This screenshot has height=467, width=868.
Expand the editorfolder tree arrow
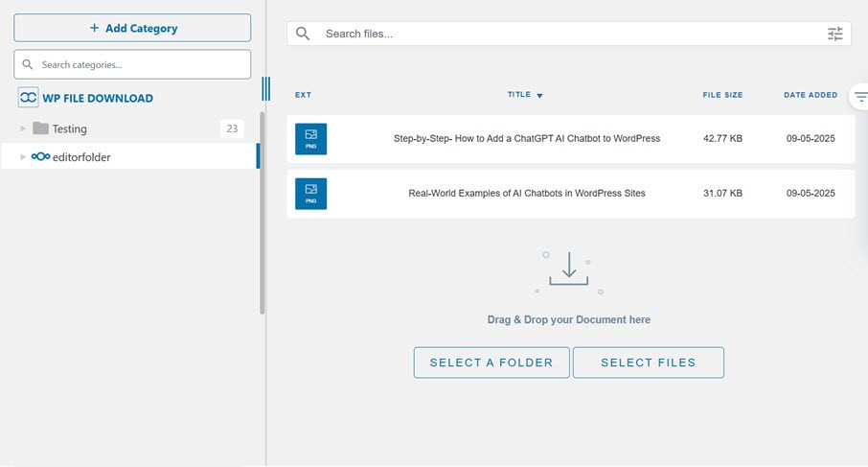tap(23, 157)
